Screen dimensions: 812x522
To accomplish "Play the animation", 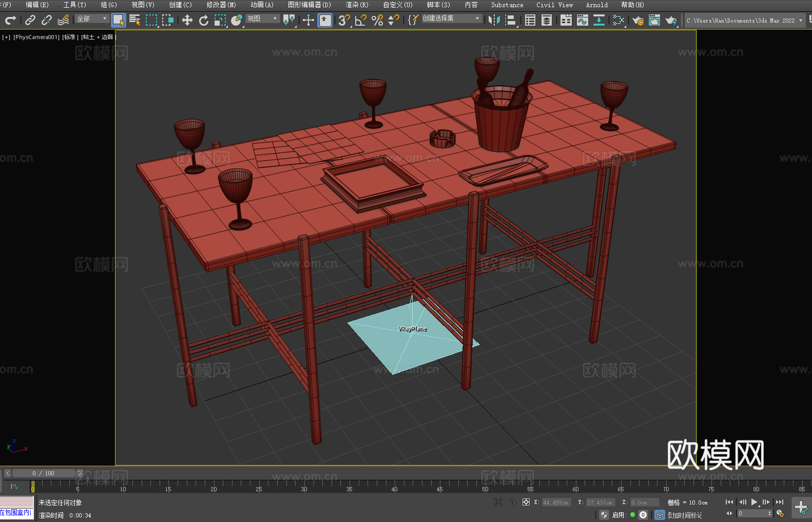I will point(754,502).
